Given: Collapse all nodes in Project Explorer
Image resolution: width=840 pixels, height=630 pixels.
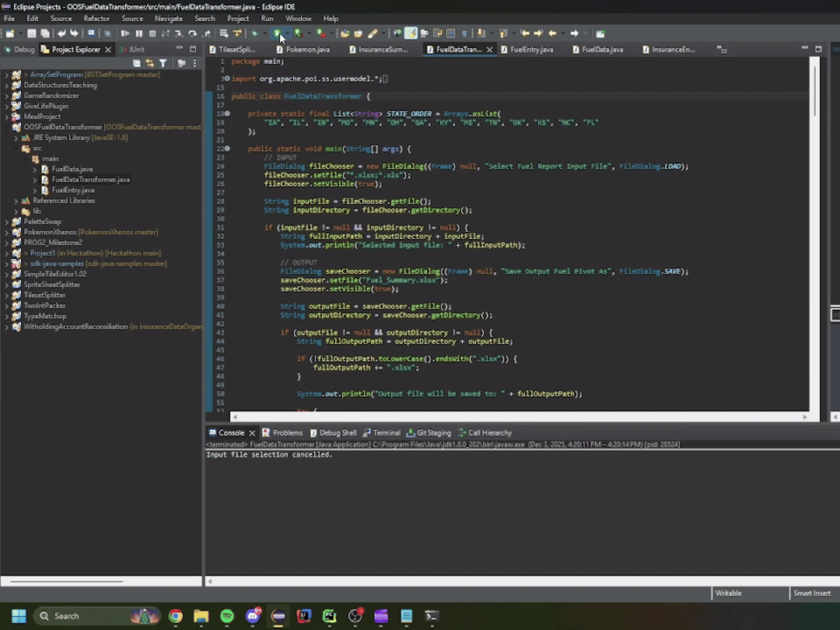Looking at the screenshot, I should coord(137,62).
